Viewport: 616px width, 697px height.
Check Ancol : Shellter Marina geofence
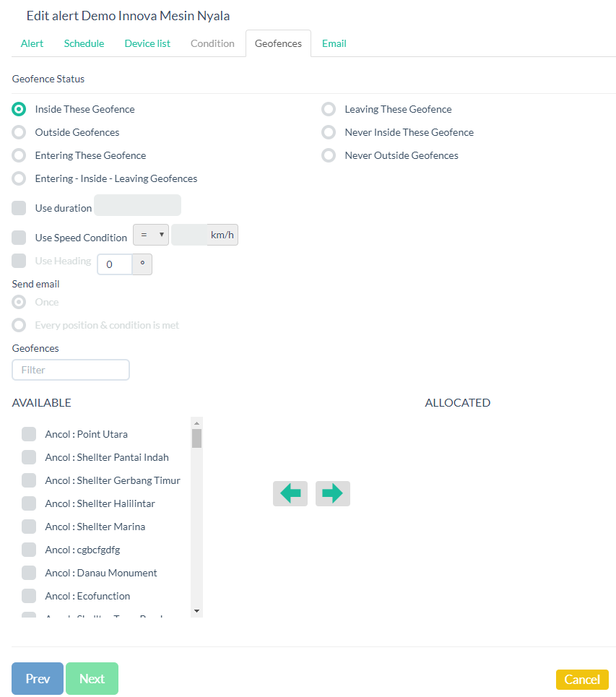(x=29, y=527)
